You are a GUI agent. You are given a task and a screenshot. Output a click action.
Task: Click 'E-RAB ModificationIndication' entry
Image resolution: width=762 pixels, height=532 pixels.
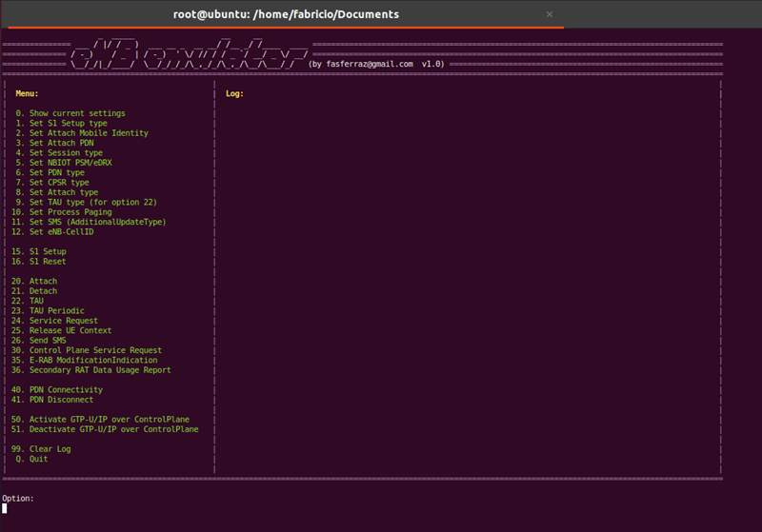[x=85, y=360]
